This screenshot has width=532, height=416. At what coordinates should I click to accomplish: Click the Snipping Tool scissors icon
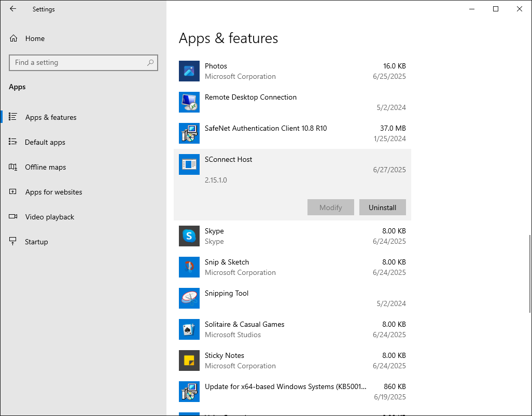(189, 298)
